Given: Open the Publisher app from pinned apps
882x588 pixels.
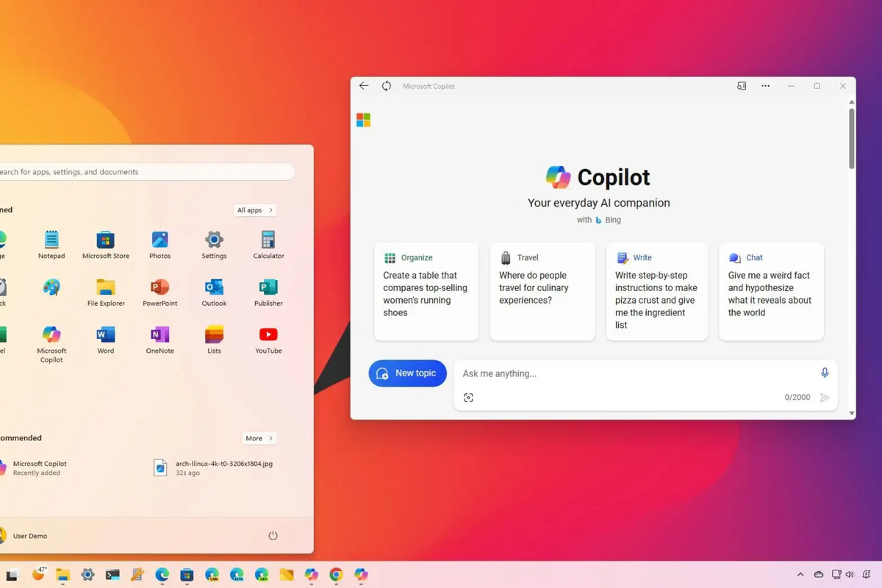Looking at the screenshot, I should point(268,293).
